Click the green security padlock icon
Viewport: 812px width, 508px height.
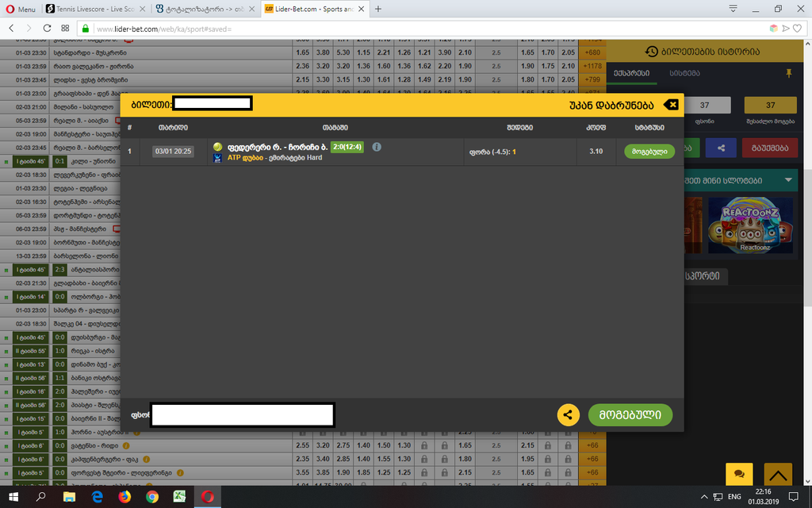pyautogui.click(x=86, y=29)
